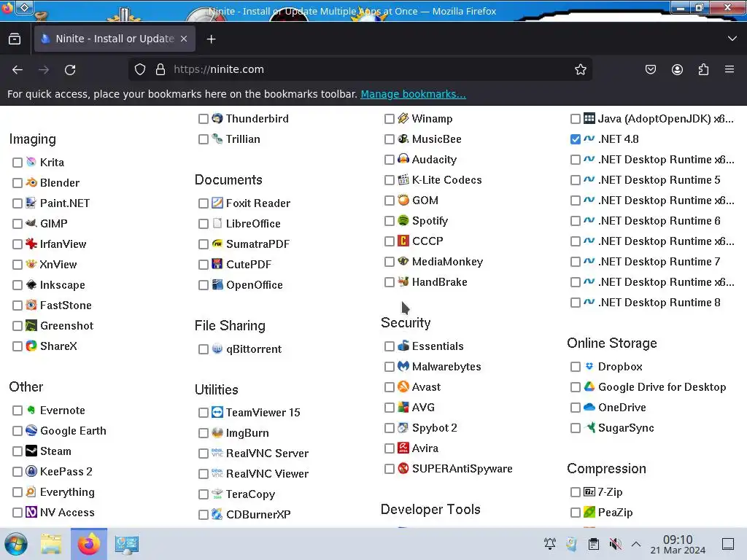Open the Firefox account icon
The height and width of the screenshot is (560, 747).
pyautogui.click(x=677, y=69)
